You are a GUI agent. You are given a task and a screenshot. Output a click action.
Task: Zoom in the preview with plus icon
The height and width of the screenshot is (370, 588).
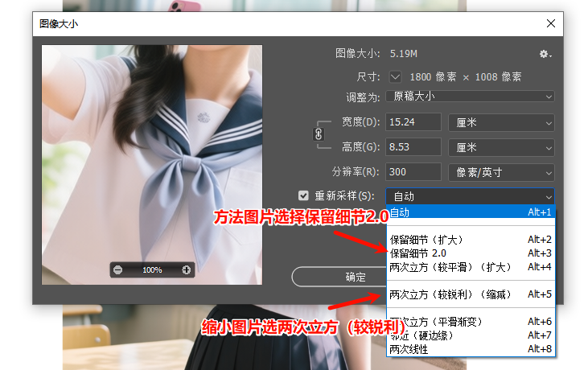[x=186, y=270]
